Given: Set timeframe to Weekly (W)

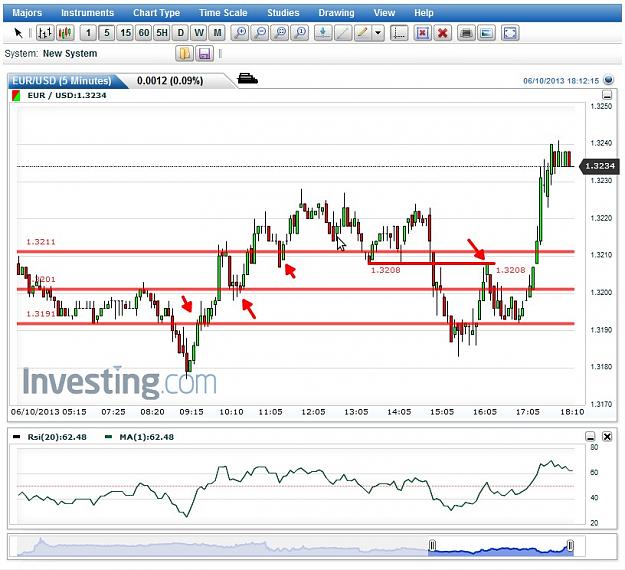Looking at the screenshot, I should coord(199,33).
